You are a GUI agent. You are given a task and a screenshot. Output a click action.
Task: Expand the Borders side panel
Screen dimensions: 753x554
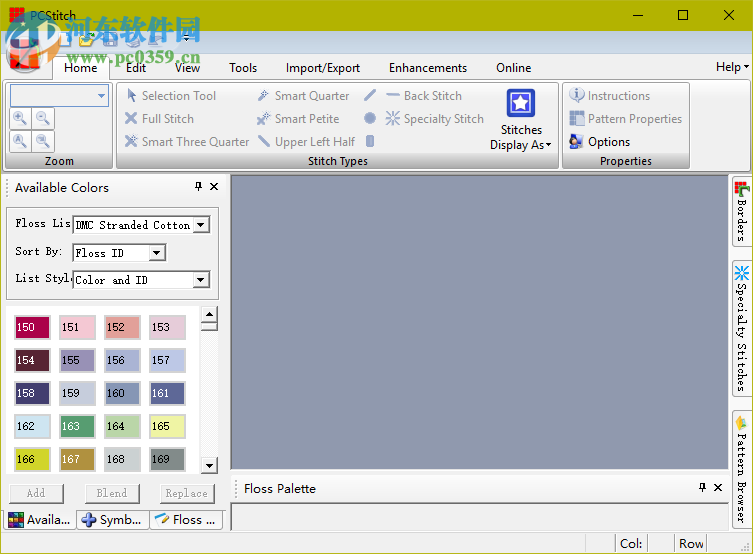pyautogui.click(x=741, y=211)
